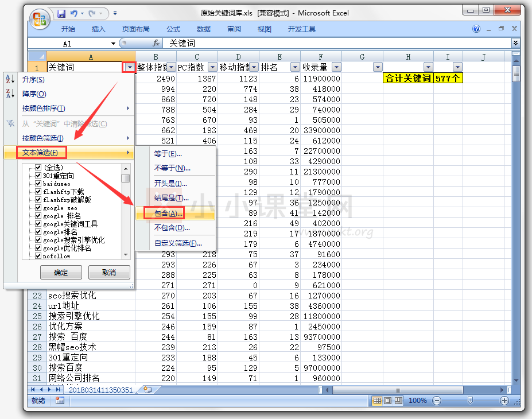Open the 开始 ribbon tab

[x=68, y=29]
